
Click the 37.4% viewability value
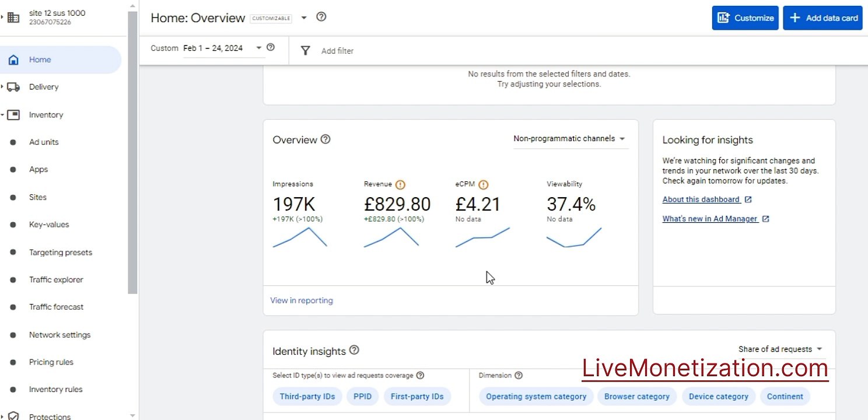(571, 204)
